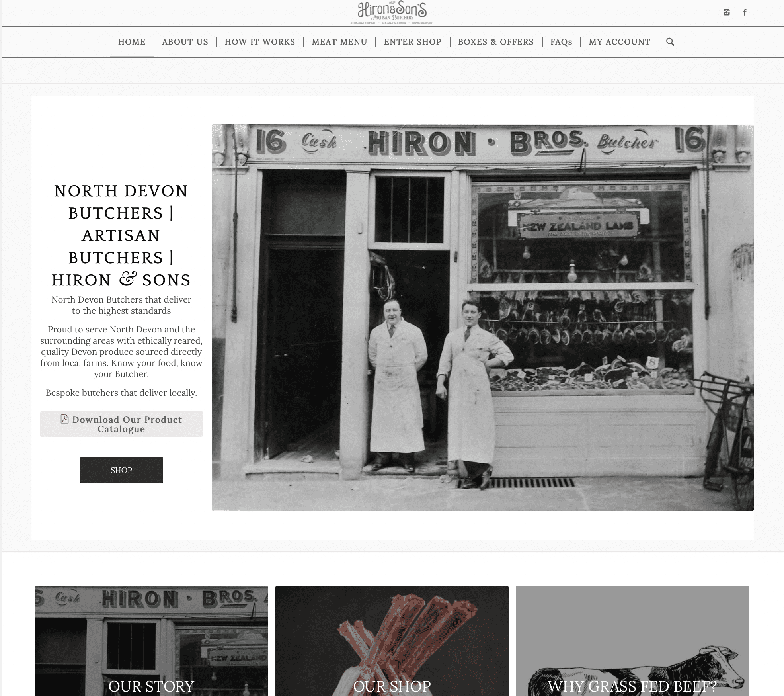This screenshot has width=784, height=696.
Task: Click 'Bespoke butchers that deliver locally.' text
Action: point(121,393)
